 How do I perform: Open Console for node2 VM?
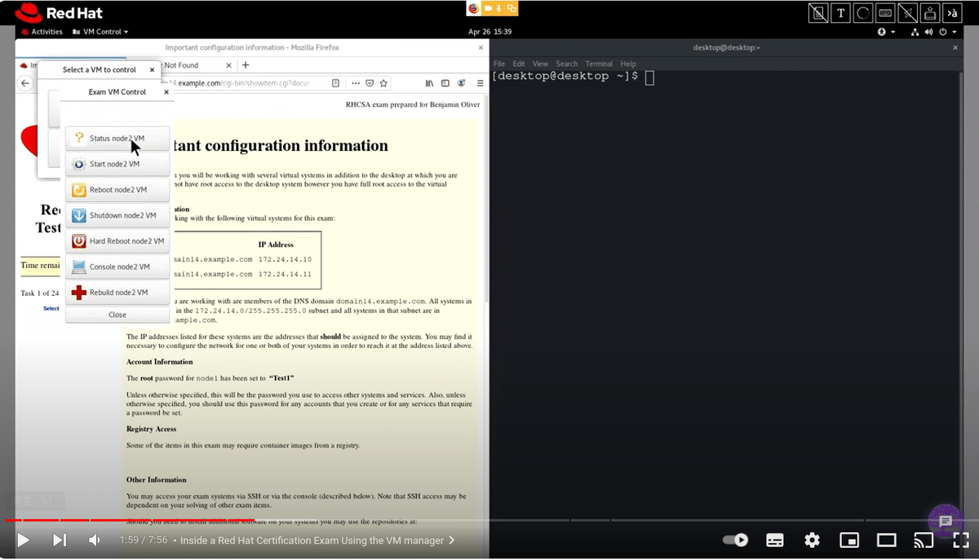point(117,267)
